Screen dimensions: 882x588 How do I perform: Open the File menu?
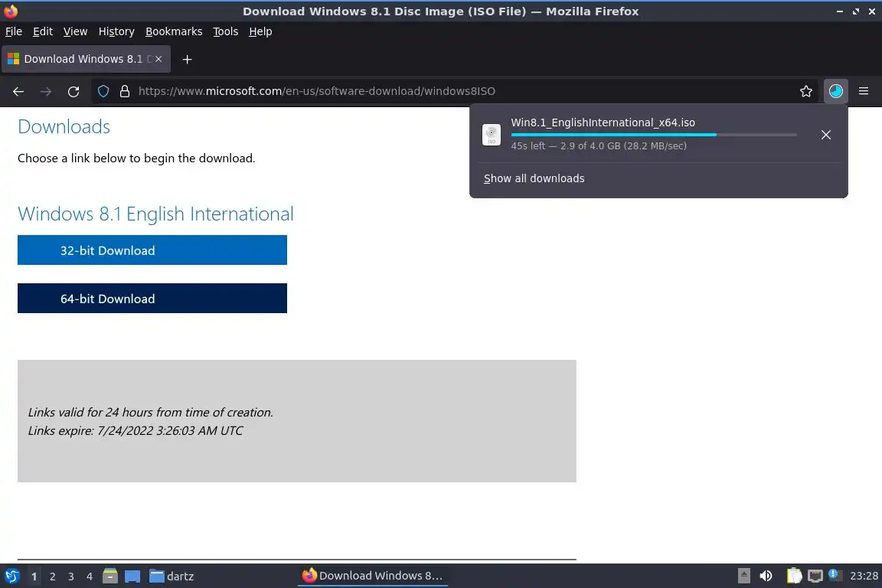[x=14, y=31]
